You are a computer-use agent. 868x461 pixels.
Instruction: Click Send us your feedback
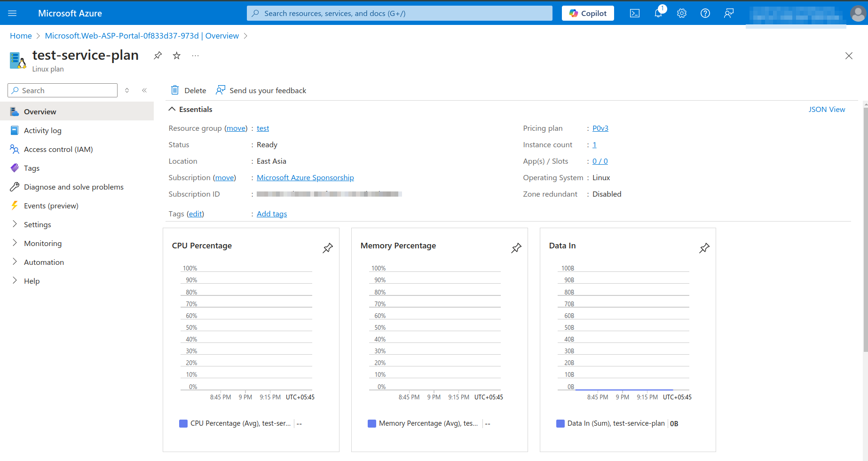(x=261, y=90)
